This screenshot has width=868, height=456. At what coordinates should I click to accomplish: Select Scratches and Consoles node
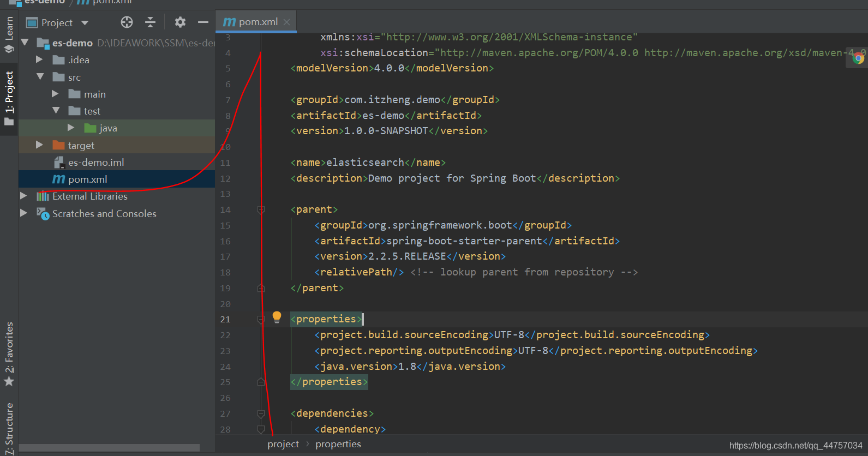[x=117, y=213]
